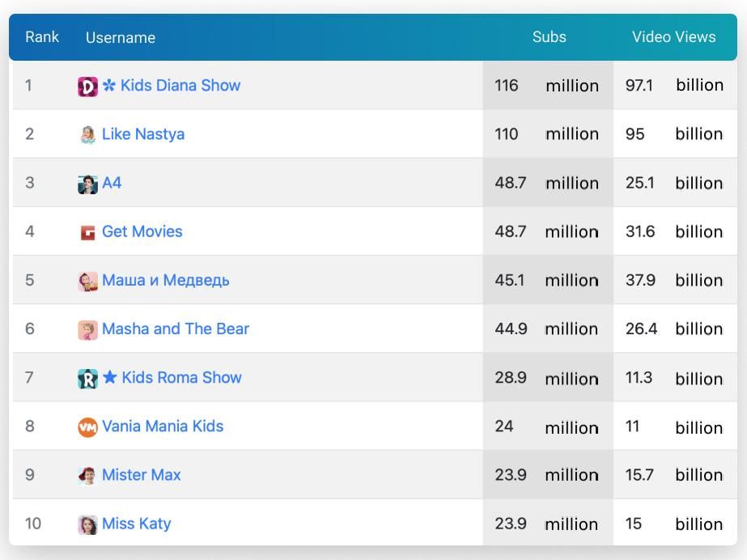Open the Miss Katy channel link
Image resolution: width=747 pixels, height=560 pixels.
point(137,524)
